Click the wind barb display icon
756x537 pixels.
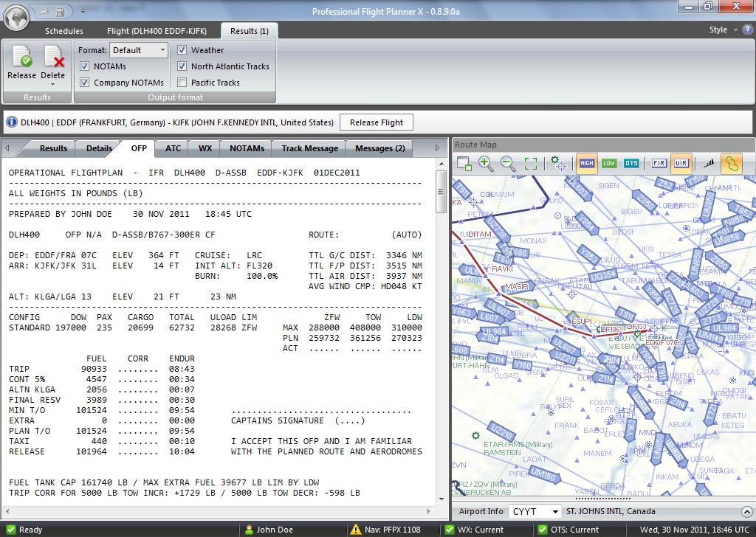click(x=708, y=163)
